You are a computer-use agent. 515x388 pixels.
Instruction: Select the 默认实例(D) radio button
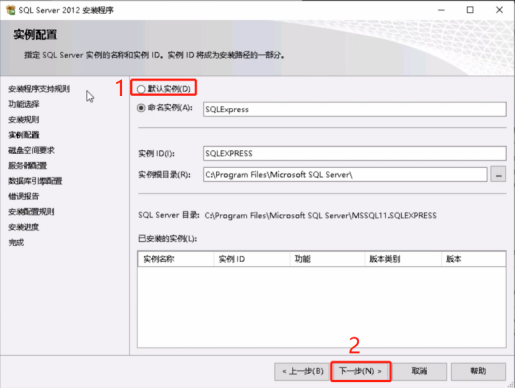coord(141,89)
